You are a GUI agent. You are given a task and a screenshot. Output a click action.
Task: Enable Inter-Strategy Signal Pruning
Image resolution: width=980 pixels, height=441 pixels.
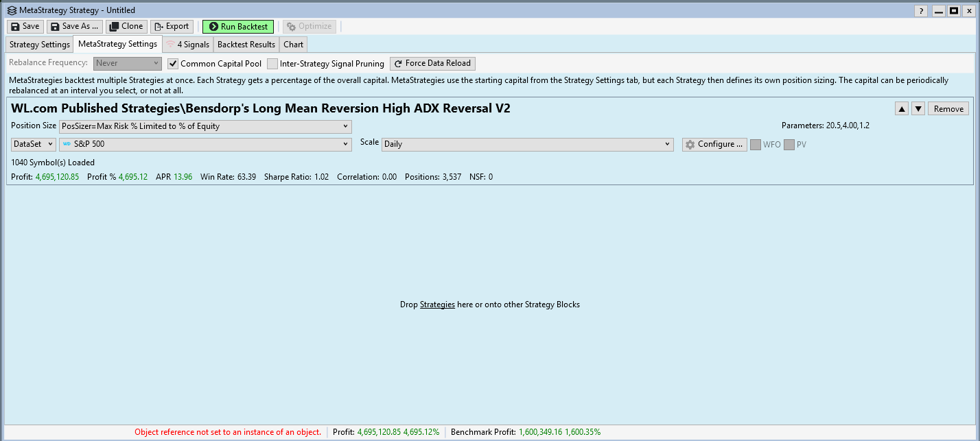click(273, 64)
